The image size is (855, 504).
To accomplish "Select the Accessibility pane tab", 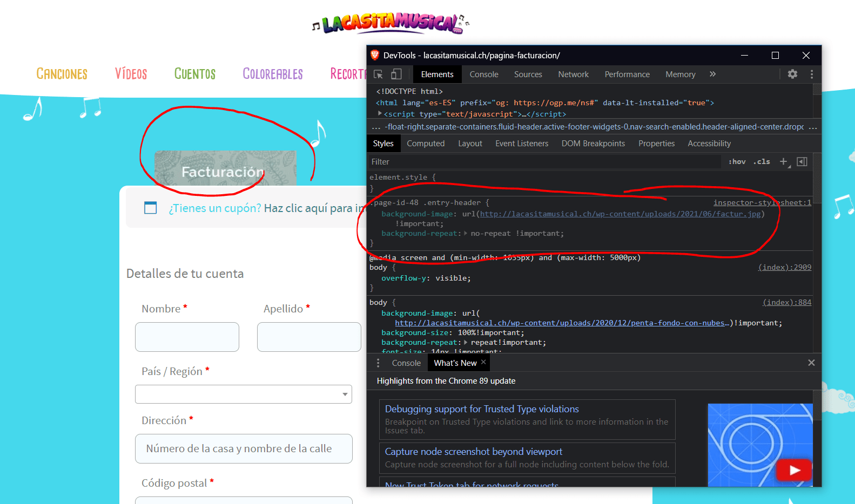I will [709, 144].
